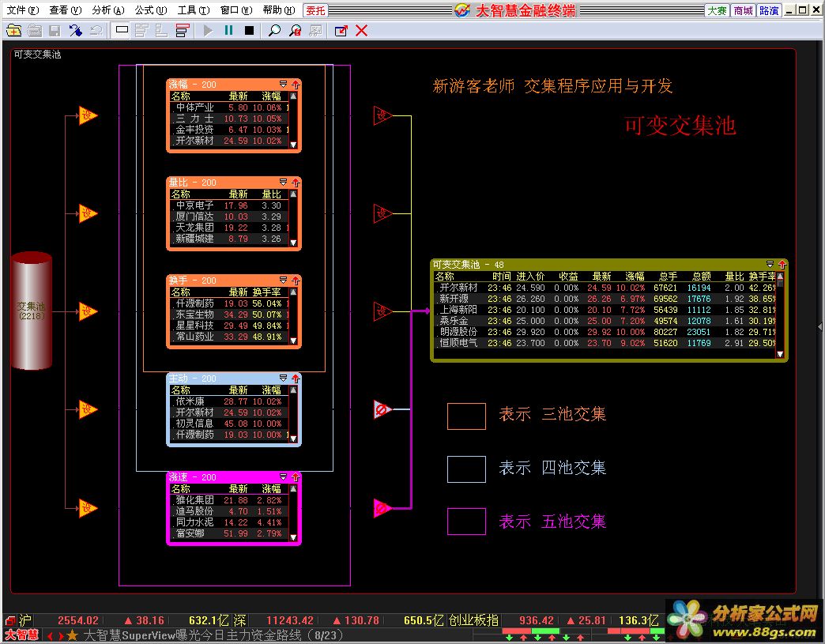Click red up-arrow icon on 可变交集池 - 48 panel
Screen dimensions: 825x644
point(782,265)
